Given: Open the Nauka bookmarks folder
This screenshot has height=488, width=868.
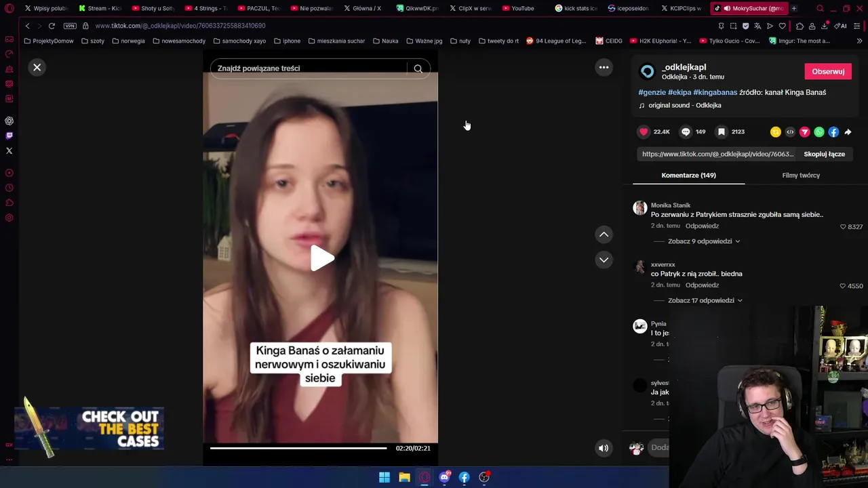Looking at the screenshot, I should click(385, 41).
